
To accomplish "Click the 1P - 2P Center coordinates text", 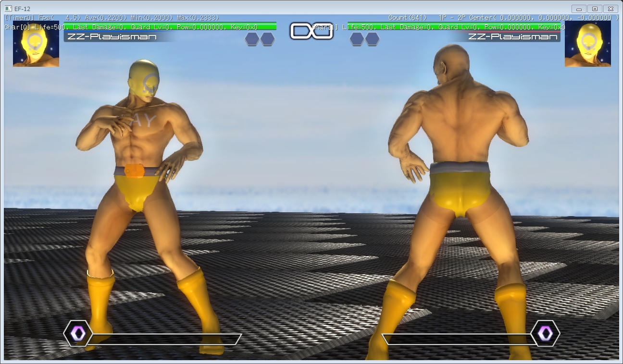I will tap(529, 18).
